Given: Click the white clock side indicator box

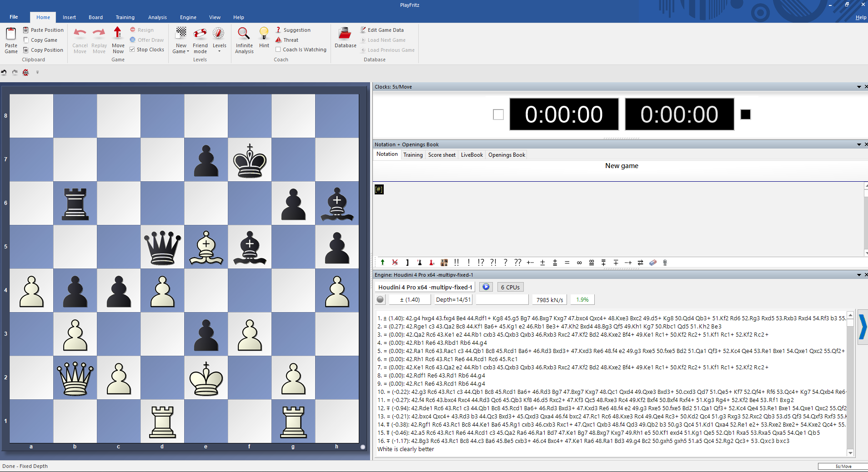Looking at the screenshot, I should tap(498, 114).
